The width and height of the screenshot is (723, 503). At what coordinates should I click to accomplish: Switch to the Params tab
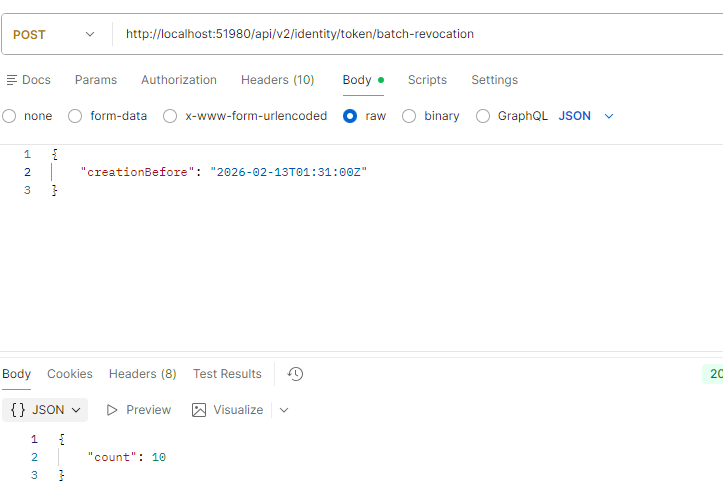tap(96, 80)
